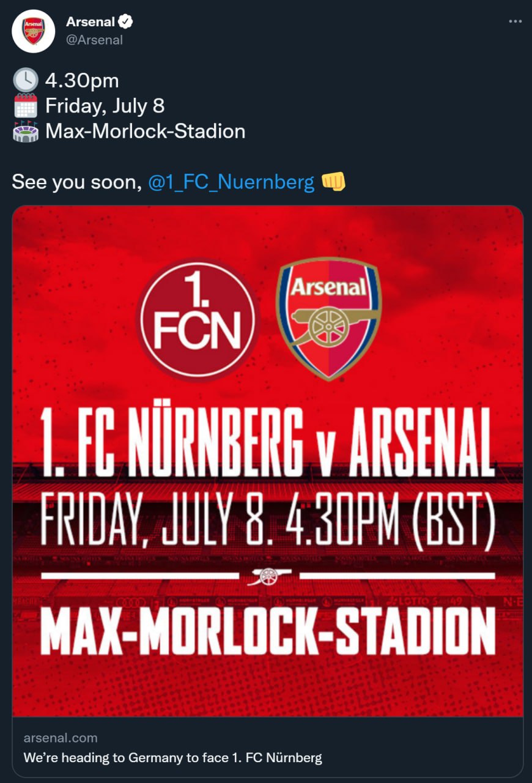The image size is (532, 783).
Task: Click the Arsenal display name
Action: 91,22
